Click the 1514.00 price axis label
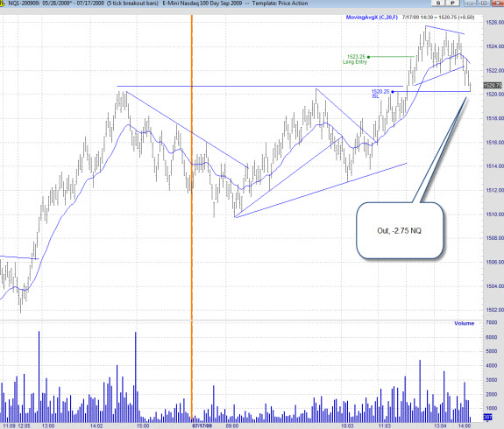 pyautogui.click(x=494, y=166)
